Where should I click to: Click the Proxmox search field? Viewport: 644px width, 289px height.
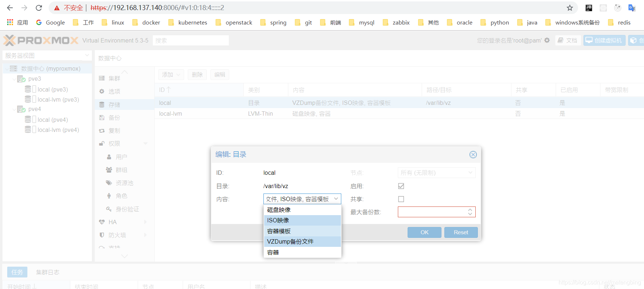(x=191, y=40)
